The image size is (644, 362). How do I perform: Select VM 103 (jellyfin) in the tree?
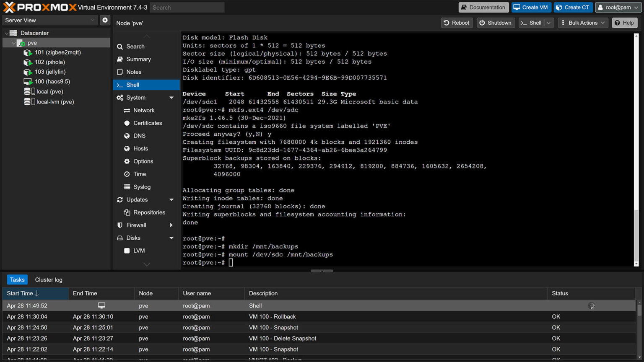(x=50, y=72)
